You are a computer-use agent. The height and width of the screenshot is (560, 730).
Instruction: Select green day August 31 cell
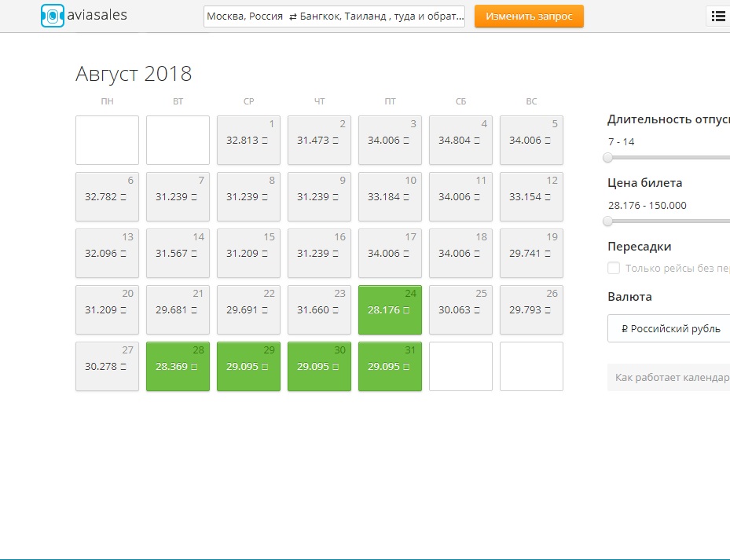point(390,366)
